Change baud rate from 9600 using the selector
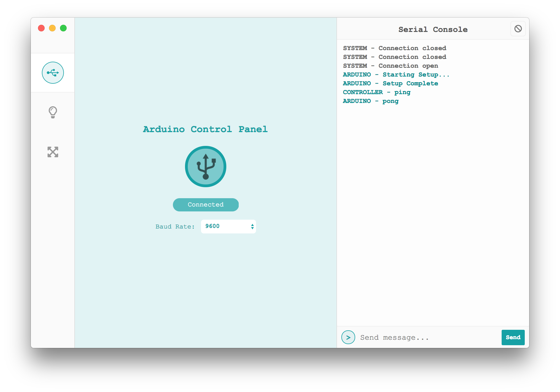Viewport: 560px width, 392px height. [228, 226]
